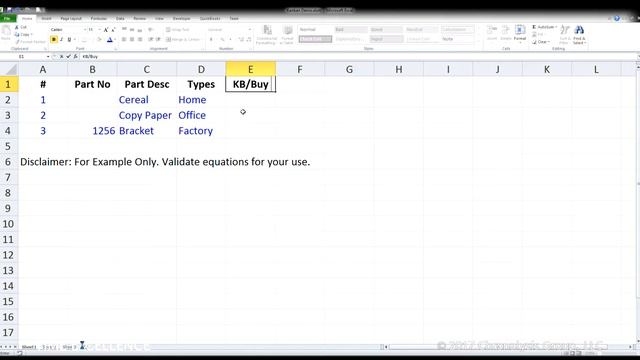This screenshot has height=360, width=640.
Task: Open the Borders button in the Font group
Action: pos(84,40)
